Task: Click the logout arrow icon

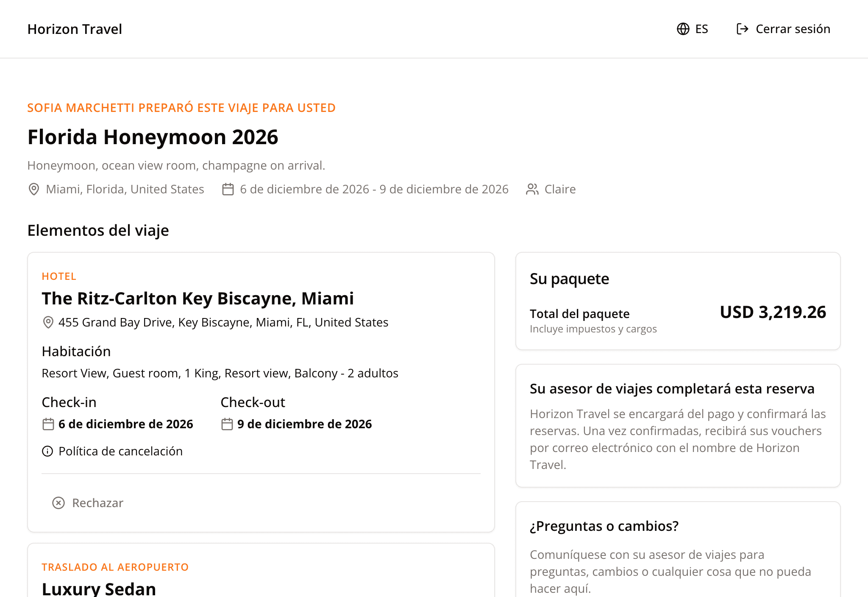Action: [x=742, y=29]
